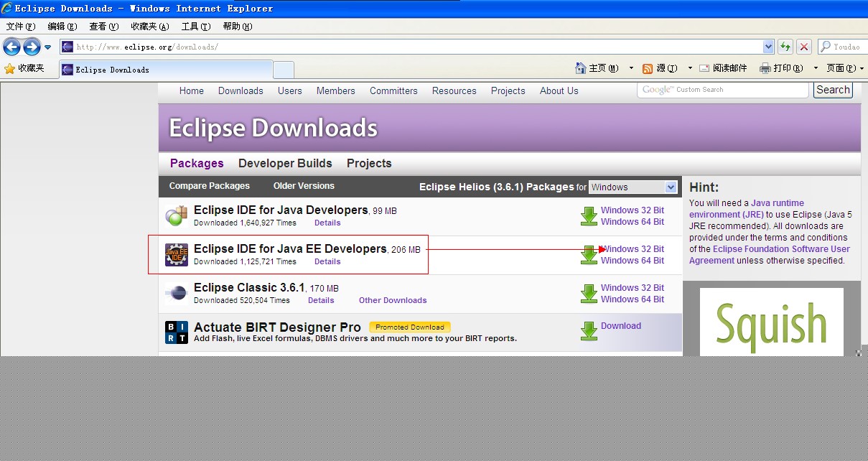The image size is (868, 461).
Task: Click the 主页 home icon
Action: coord(581,68)
